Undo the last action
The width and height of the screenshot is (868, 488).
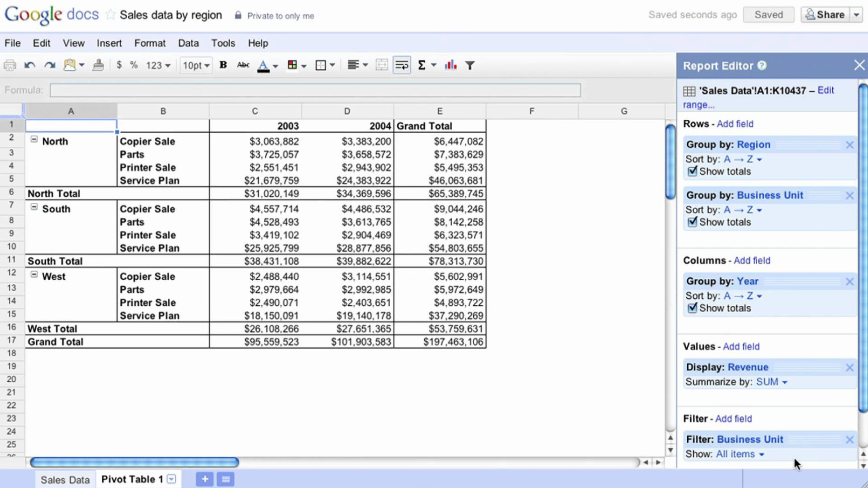29,65
